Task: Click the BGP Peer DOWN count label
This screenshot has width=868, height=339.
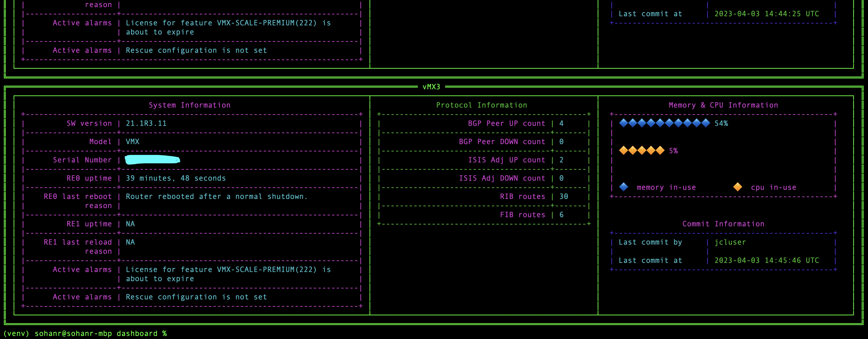Action: 502,142
